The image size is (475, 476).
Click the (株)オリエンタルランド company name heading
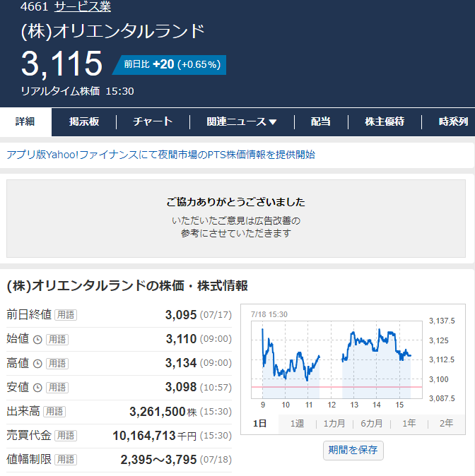[113, 32]
